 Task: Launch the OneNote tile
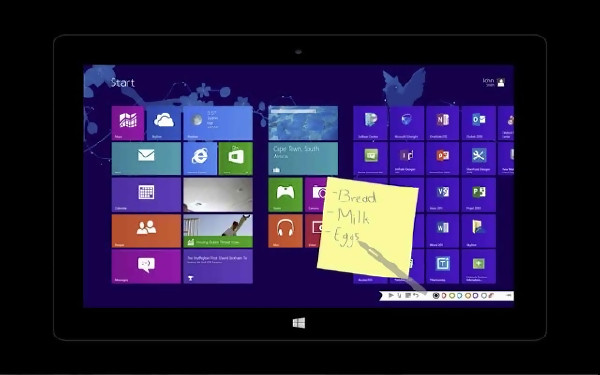(442, 123)
